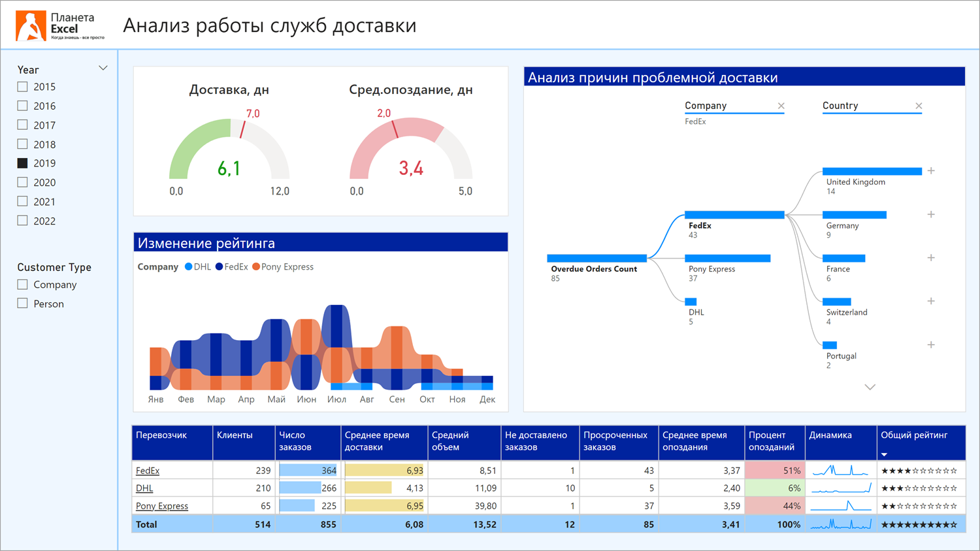Sort by Просроченных заказов header
This screenshot has height=551, width=980.
619,443
